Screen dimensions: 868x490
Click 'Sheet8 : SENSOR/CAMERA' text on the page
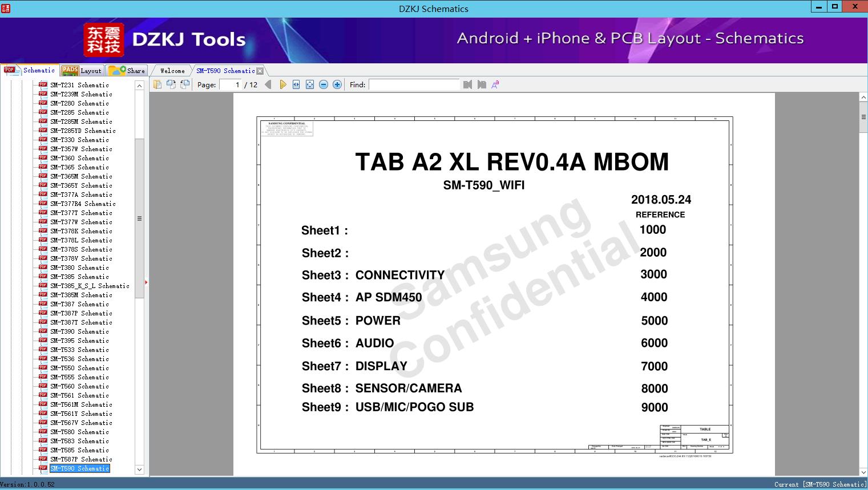pyautogui.click(x=382, y=388)
